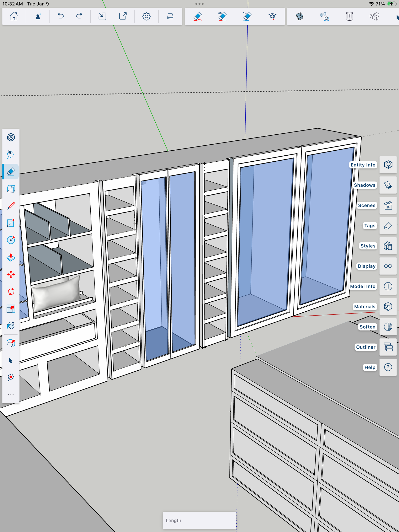This screenshot has width=399, height=532.
Task: Click the Undo arrow
Action: 61,16
